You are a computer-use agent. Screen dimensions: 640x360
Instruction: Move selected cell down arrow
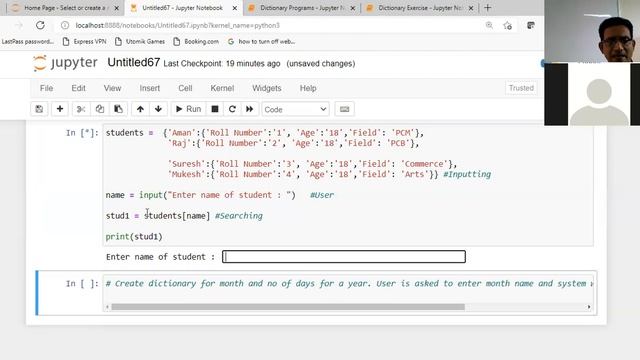click(x=158, y=109)
